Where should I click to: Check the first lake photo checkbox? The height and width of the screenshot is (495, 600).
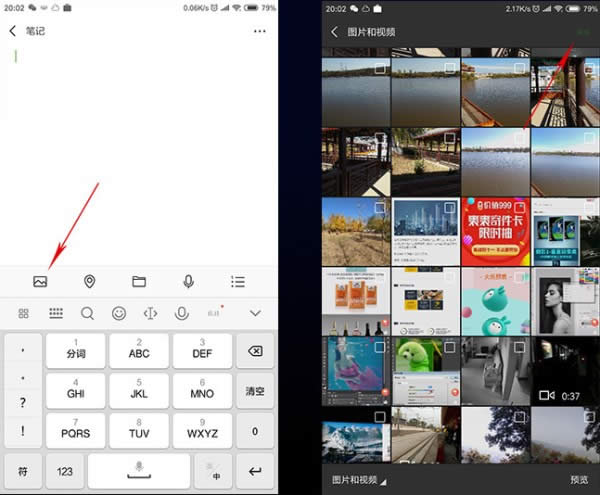[x=380, y=68]
